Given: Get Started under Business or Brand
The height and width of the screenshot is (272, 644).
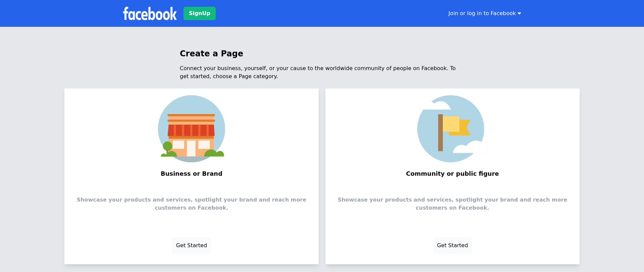Looking at the screenshot, I should (192, 246).
